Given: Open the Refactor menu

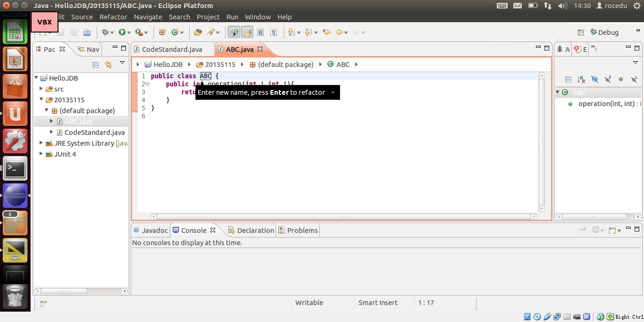Looking at the screenshot, I should click(113, 17).
